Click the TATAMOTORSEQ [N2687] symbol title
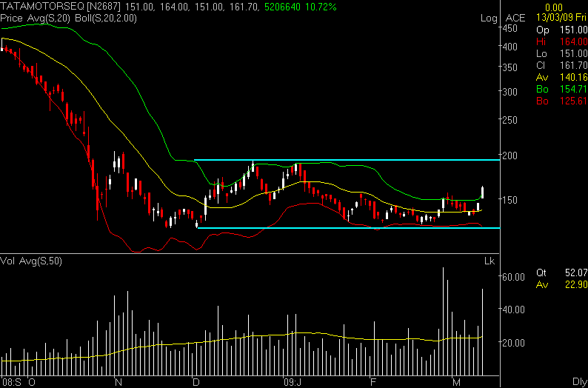 61,7
